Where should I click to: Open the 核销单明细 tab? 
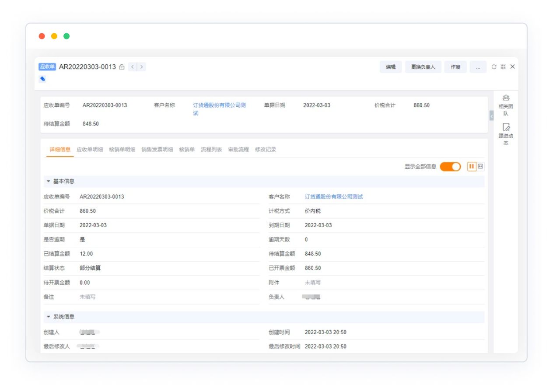[122, 150]
